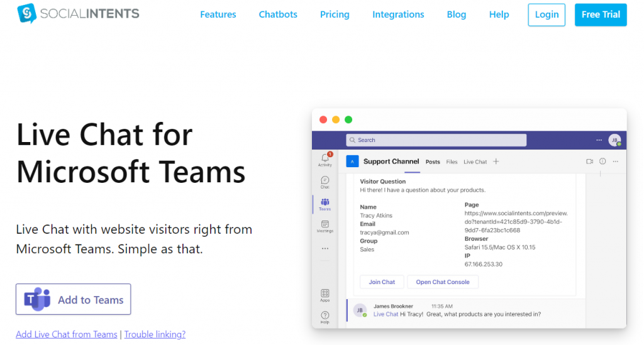Open the Features menu item
Screen dimensions: 644x345
click(218, 14)
